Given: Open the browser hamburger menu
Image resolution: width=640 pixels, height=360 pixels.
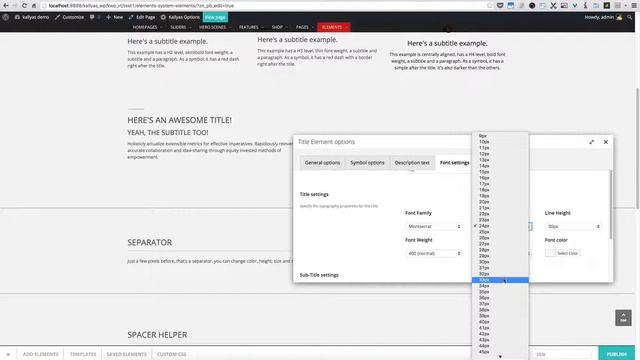Looking at the screenshot, I should pos(634,6).
